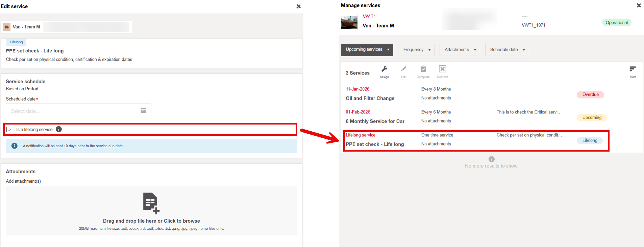The height and width of the screenshot is (247, 644).
Task: Click the Remove service icon
Action: [x=442, y=69]
